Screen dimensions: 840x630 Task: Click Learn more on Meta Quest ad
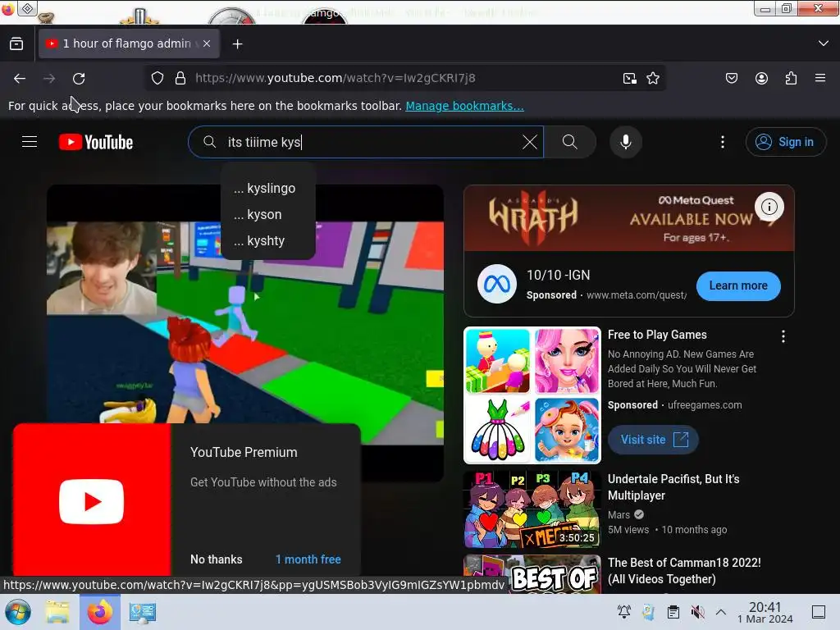[x=738, y=285]
